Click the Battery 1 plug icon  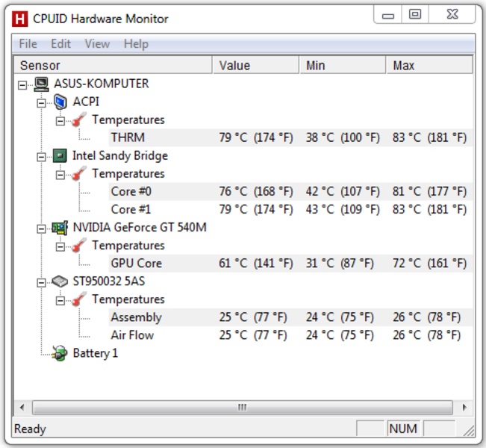[60, 353]
